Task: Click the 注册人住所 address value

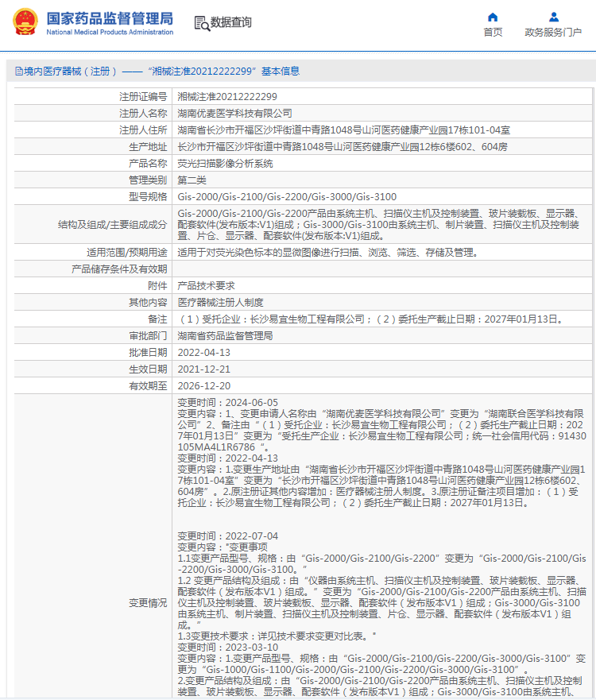Action: 343,130
